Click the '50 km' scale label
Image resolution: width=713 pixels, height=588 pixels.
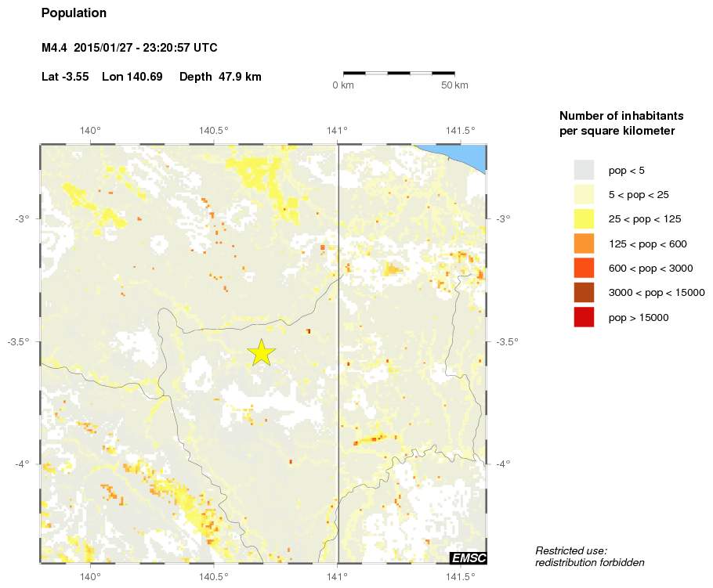pyautogui.click(x=454, y=85)
